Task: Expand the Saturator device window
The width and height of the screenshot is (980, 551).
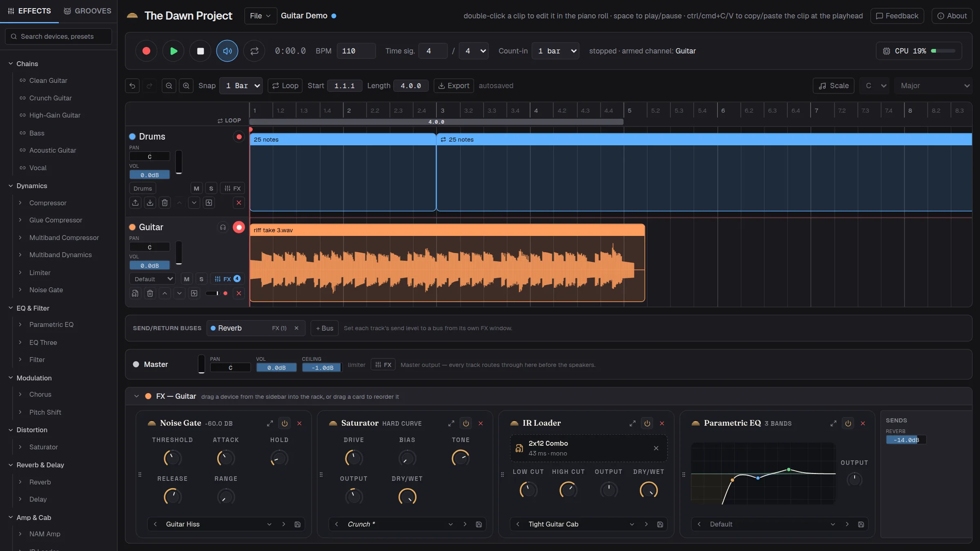Action: coord(451,424)
